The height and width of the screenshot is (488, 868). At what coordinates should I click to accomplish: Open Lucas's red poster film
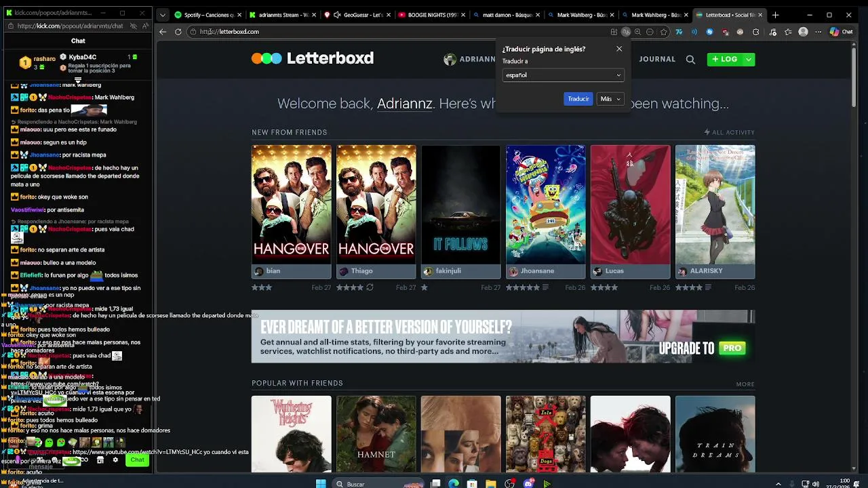pos(630,204)
